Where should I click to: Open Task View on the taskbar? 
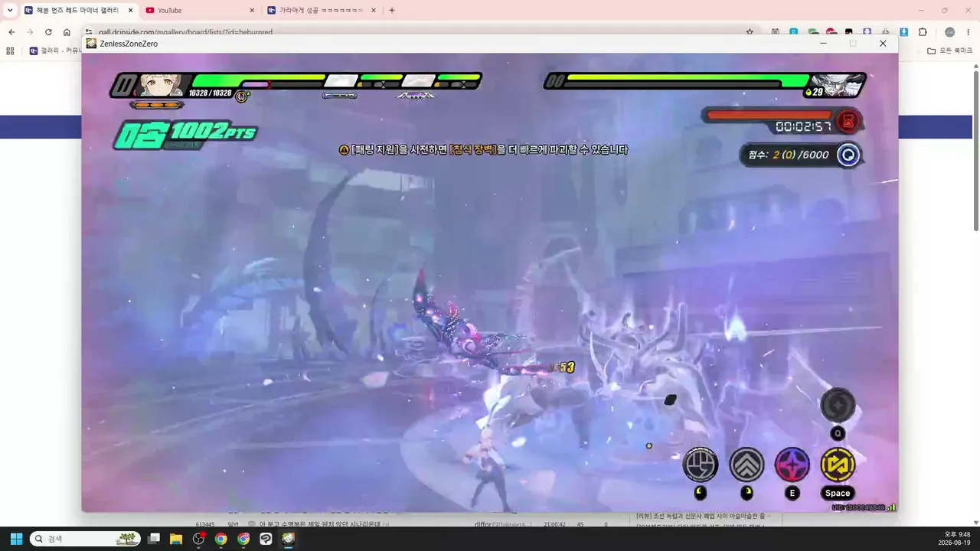click(154, 539)
